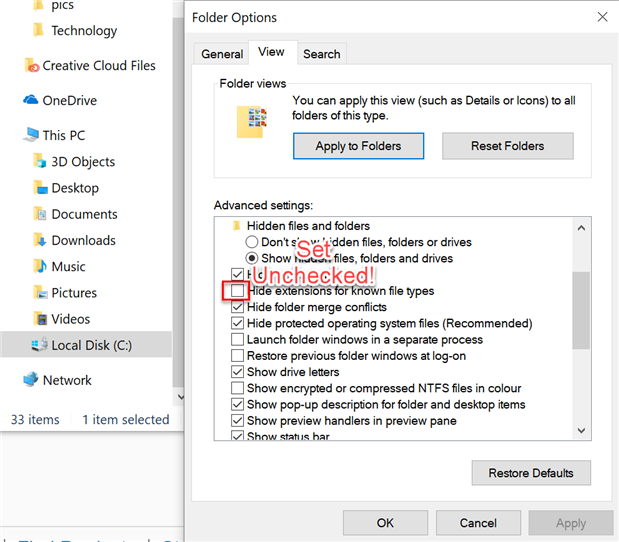Viewport: 619px width, 542px height.
Task: Open the Search tab
Action: pos(321,54)
